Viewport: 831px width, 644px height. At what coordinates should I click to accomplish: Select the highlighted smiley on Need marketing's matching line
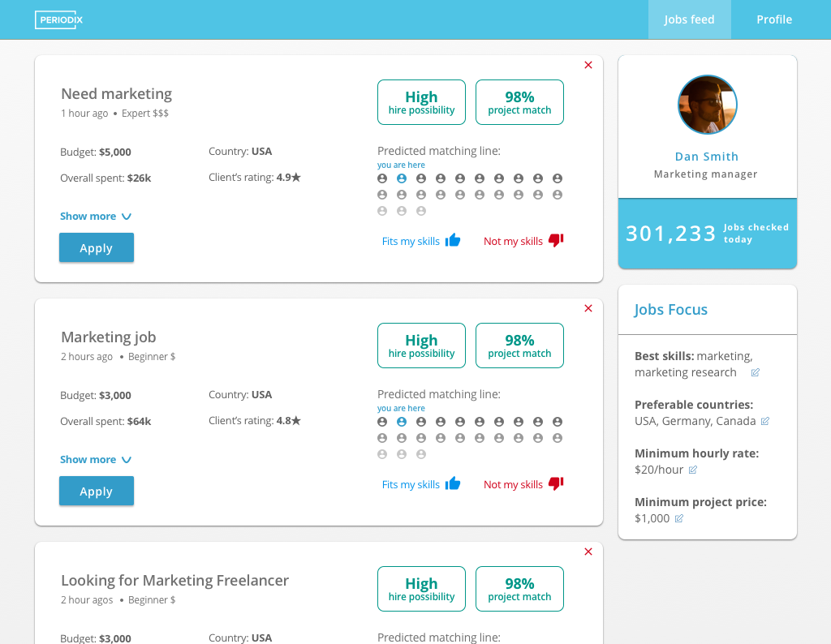pyautogui.click(x=401, y=178)
